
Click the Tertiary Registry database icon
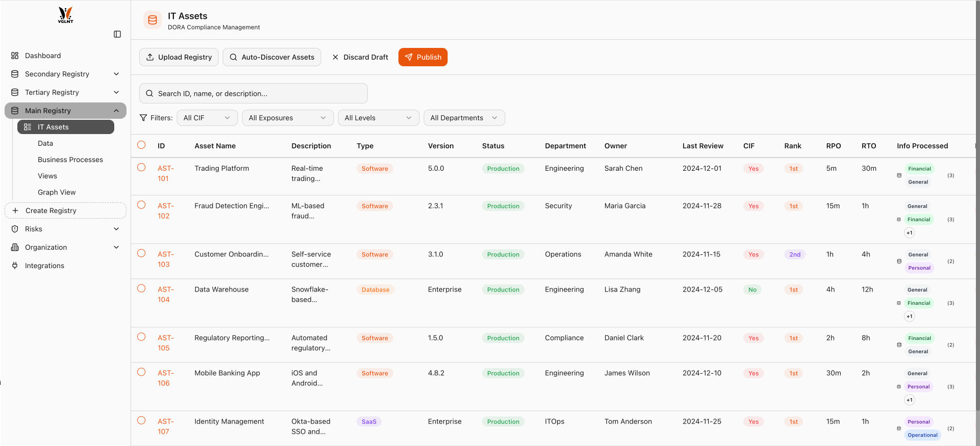coord(15,92)
